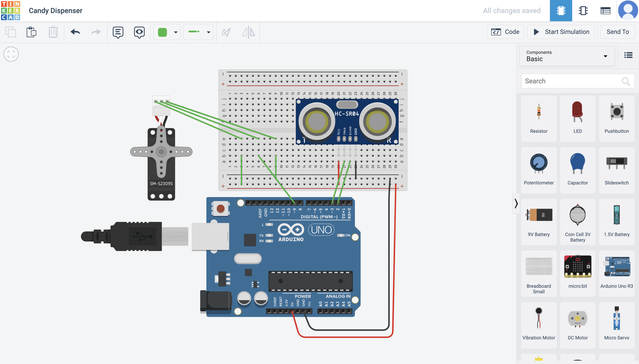
Task: Click the trash delete icon
Action: [x=53, y=32]
